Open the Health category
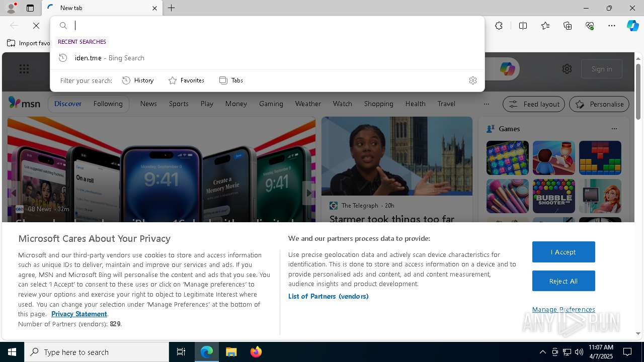The height and width of the screenshot is (362, 644). [416, 104]
